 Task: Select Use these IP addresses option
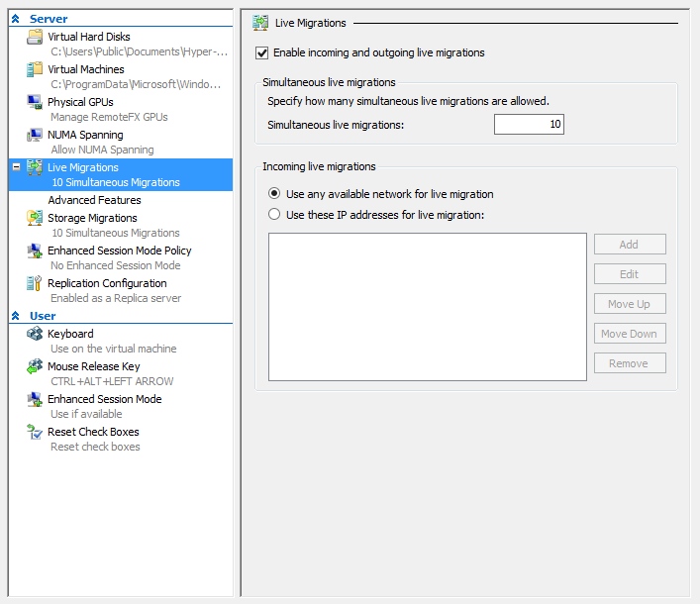point(275,214)
